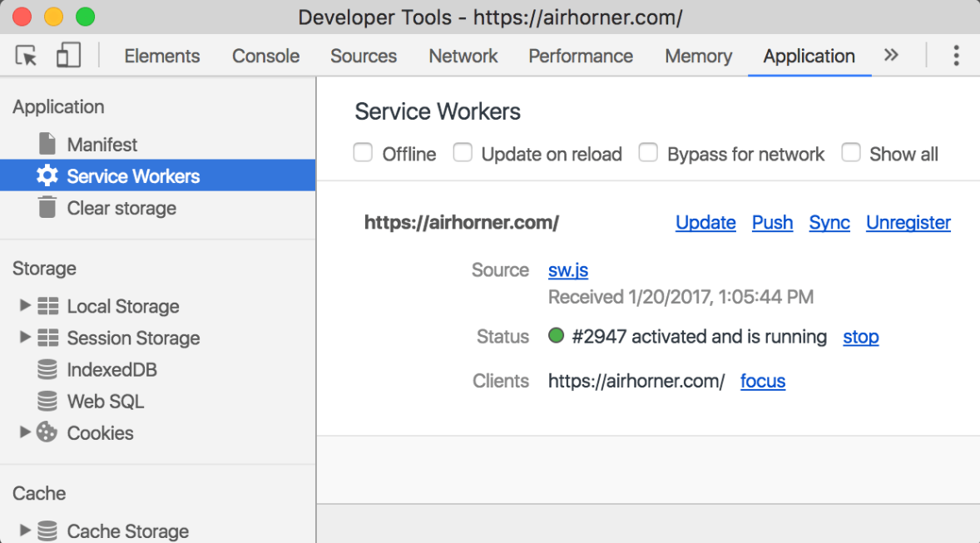Tick the Bypass for network checkbox
The width and height of the screenshot is (980, 543).
click(x=648, y=152)
